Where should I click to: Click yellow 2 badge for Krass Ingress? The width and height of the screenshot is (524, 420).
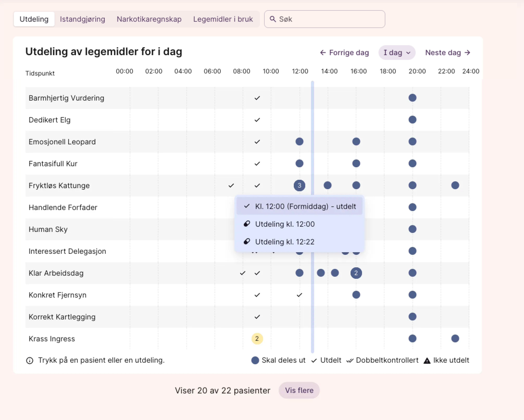click(x=257, y=339)
